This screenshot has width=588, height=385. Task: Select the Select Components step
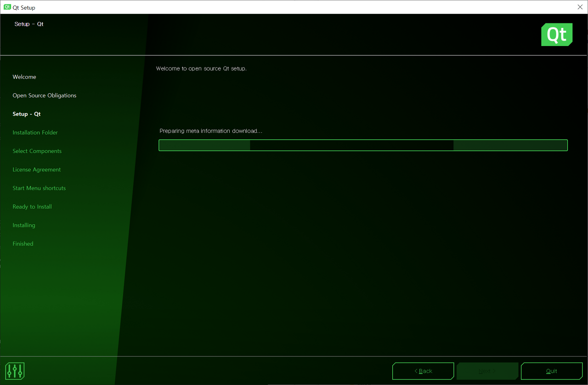pyautogui.click(x=37, y=151)
